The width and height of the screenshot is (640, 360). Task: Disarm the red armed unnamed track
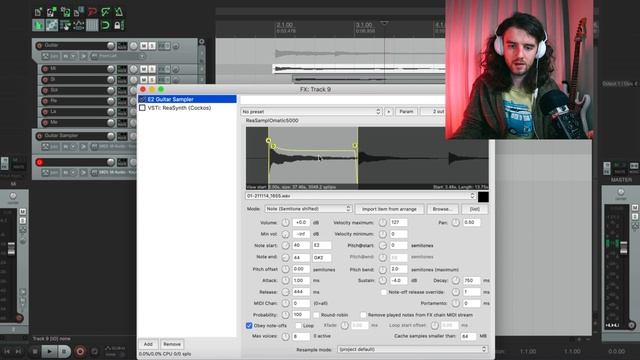[40, 162]
